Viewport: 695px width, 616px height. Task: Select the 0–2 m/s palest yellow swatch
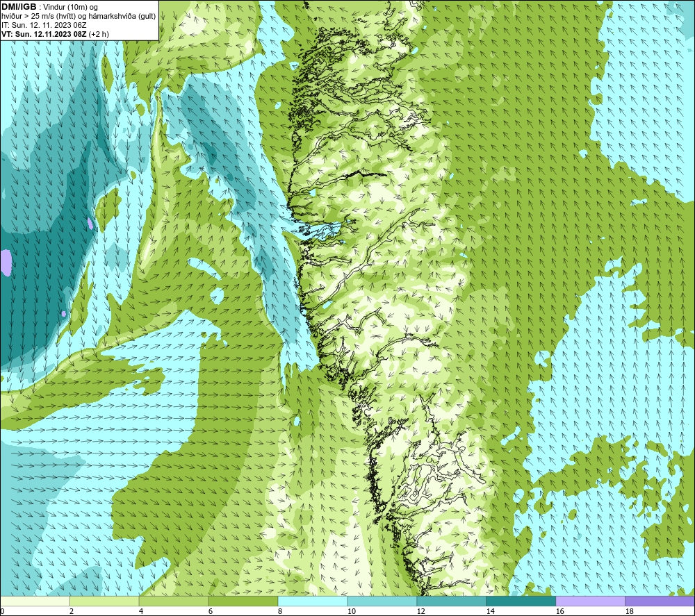(x=35, y=601)
